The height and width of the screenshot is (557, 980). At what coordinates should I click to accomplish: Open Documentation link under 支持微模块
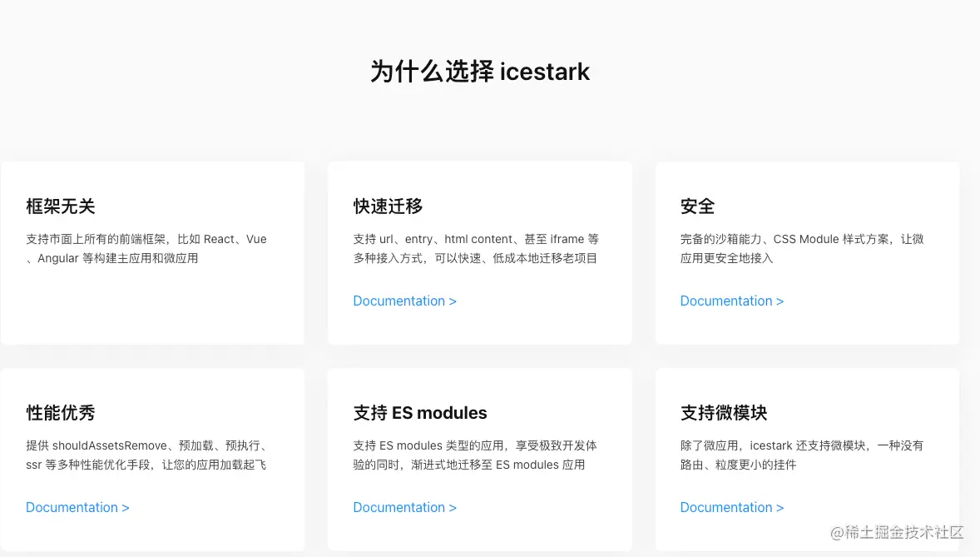732,508
